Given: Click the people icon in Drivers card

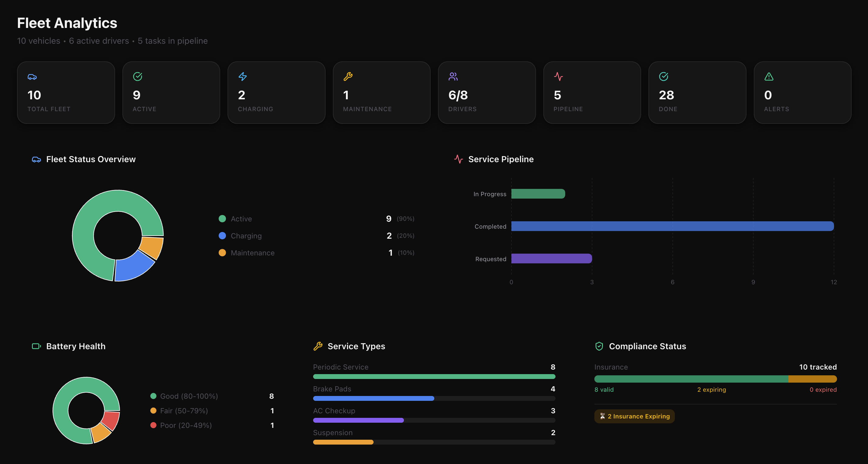Looking at the screenshot, I should (453, 77).
